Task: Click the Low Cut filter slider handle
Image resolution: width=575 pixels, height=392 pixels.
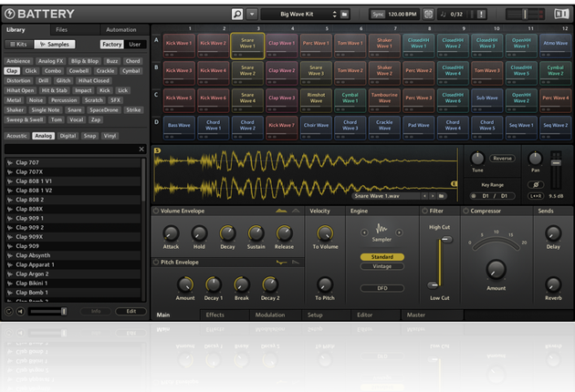Action: click(x=433, y=284)
